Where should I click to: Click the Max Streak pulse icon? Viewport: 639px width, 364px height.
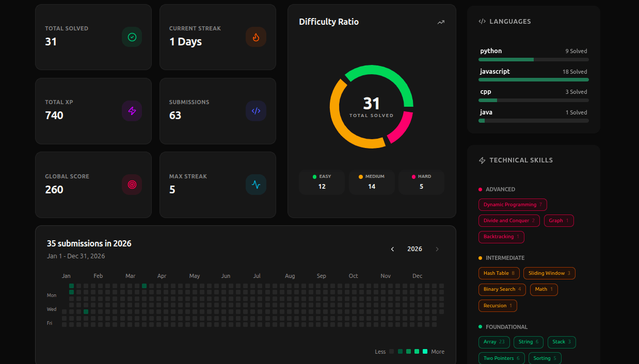click(x=256, y=185)
